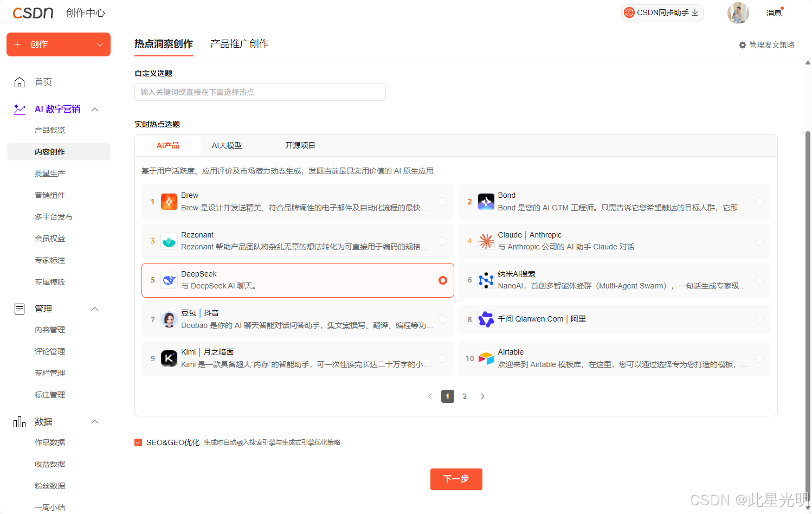Select the Airtable radio button

pos(759,358)
